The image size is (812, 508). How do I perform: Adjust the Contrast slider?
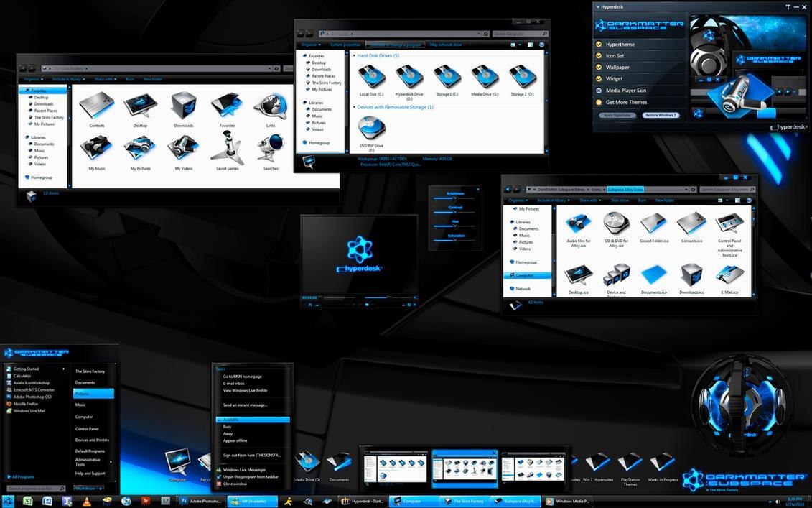(454, 212)
